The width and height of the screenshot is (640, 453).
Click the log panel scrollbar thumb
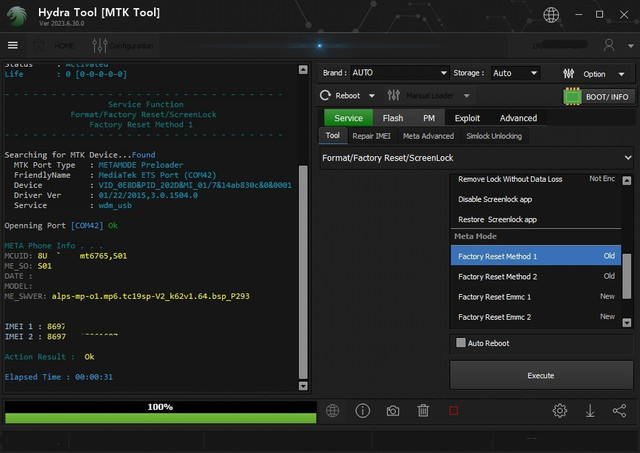[303, 272]
